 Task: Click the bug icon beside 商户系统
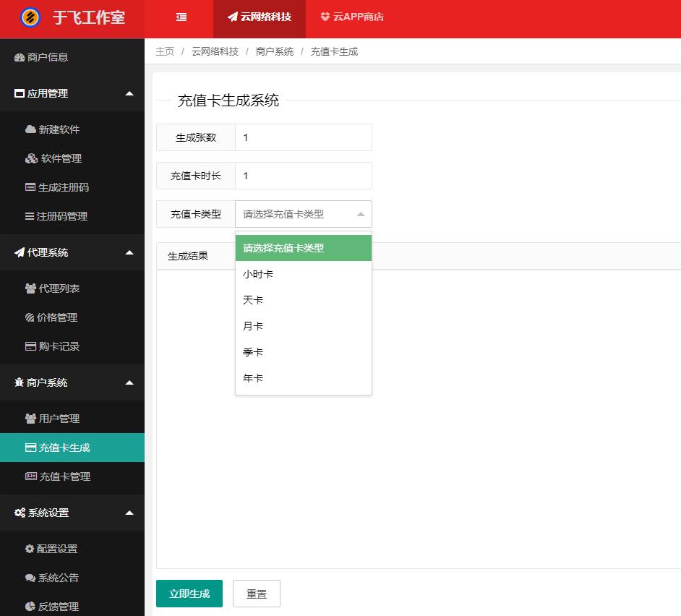coord(19,382)
